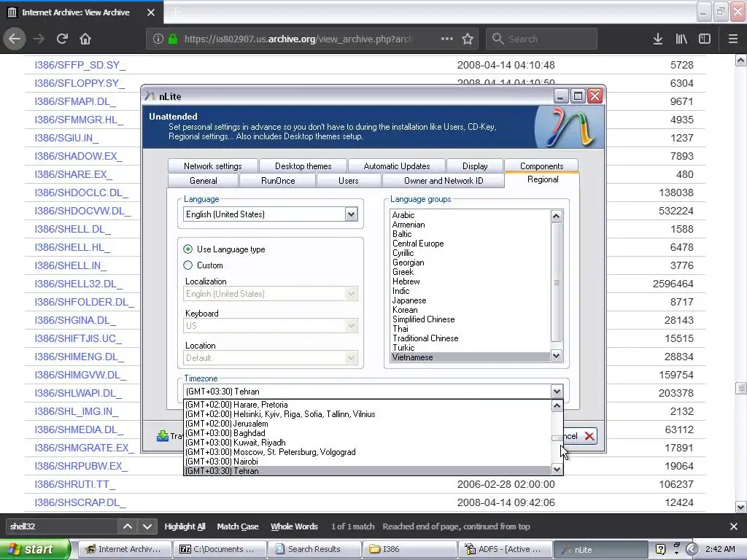Open the Firefox hamburger menu
This screenshot has width=747, height=560.
coord(733,39)
